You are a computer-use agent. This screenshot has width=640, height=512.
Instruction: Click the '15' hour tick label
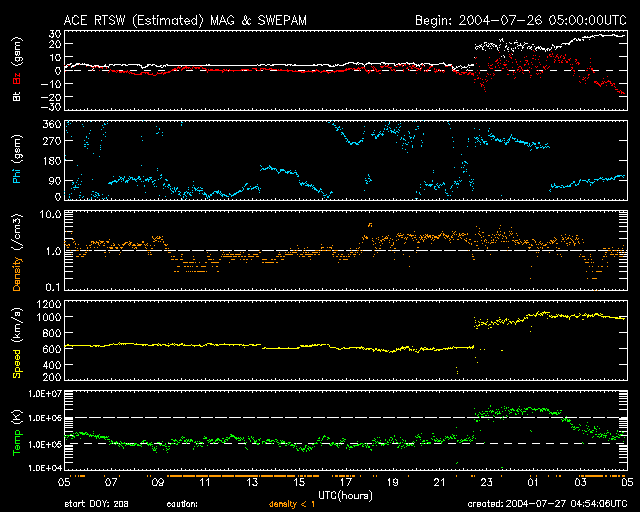(299, 483)
